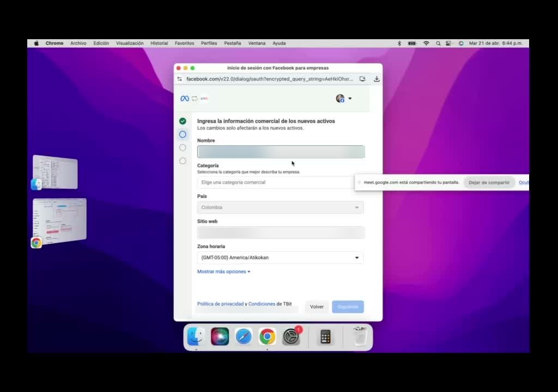
Task: Expand Mostrar más opciones
Action: tap(224, 272)
